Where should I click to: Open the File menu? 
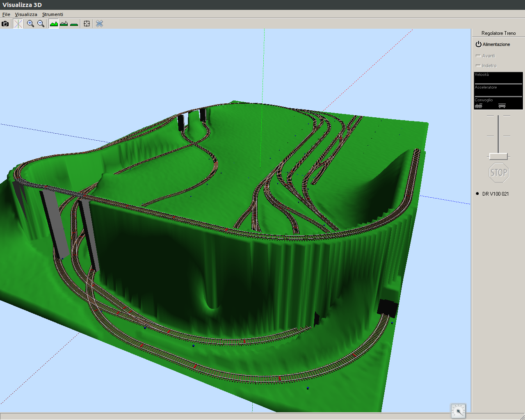pyautogui.click(x=6, y=14)
